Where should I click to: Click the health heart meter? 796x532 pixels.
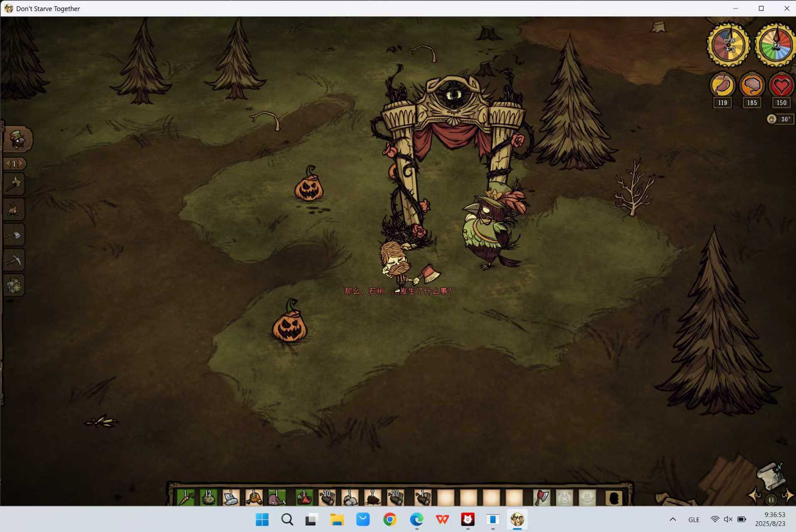point(781,85)
